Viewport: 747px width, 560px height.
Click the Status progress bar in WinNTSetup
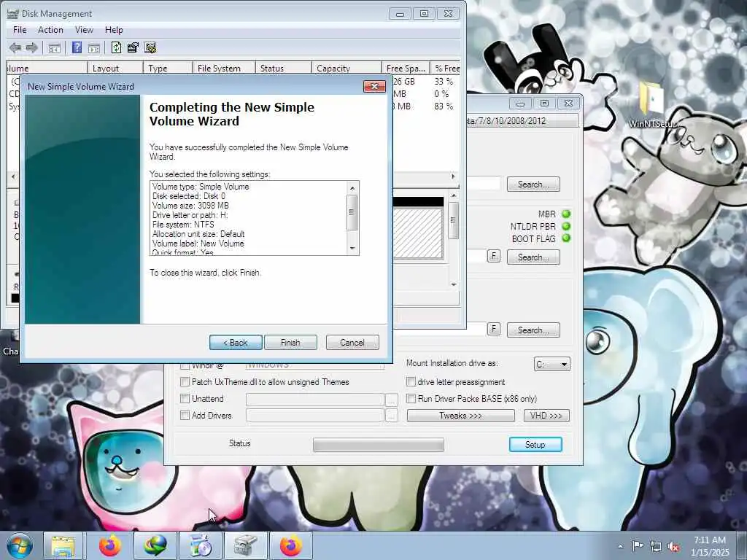click(379, 445)
